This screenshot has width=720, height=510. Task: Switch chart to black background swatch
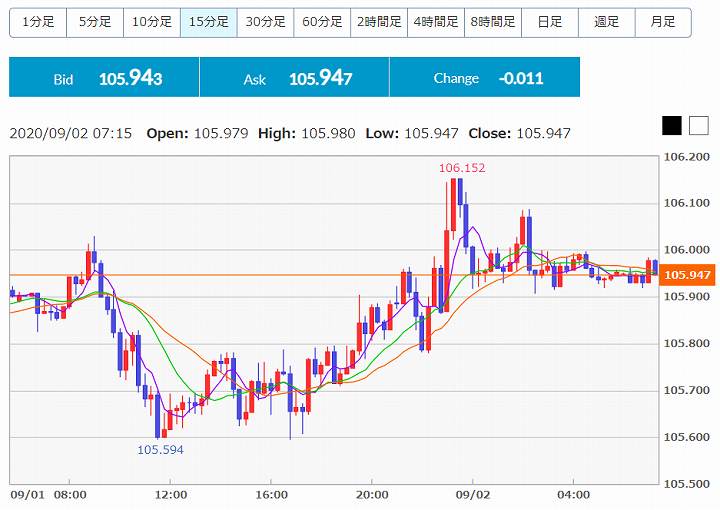click(x=672, y=125)
